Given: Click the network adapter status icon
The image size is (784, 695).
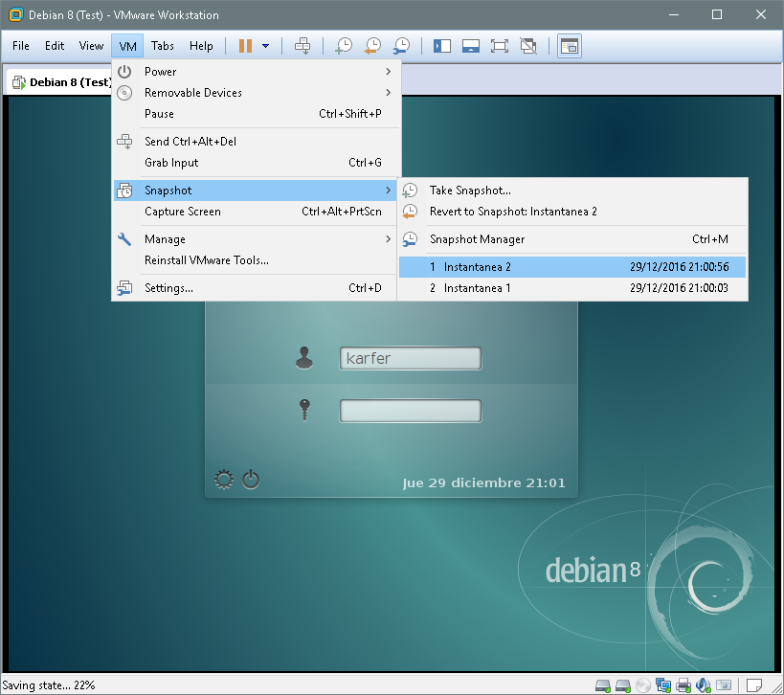Looking at the screenshot, I should [663, 685].
